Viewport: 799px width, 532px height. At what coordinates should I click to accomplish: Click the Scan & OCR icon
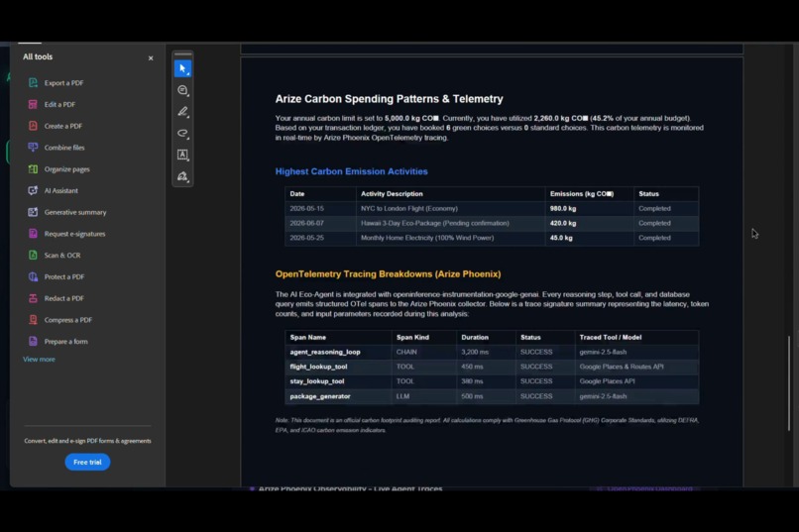(33, 255)
